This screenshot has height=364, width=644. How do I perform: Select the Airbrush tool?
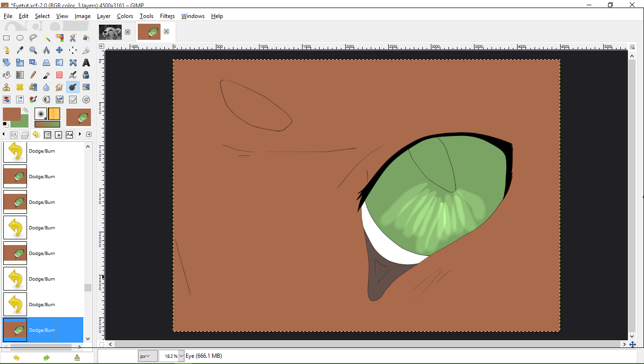coord(73,75)
